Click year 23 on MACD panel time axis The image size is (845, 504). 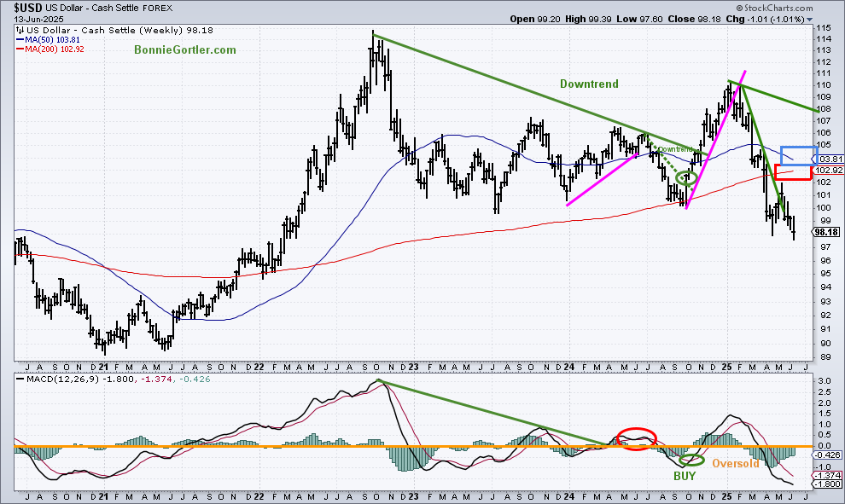click(413, 496)
